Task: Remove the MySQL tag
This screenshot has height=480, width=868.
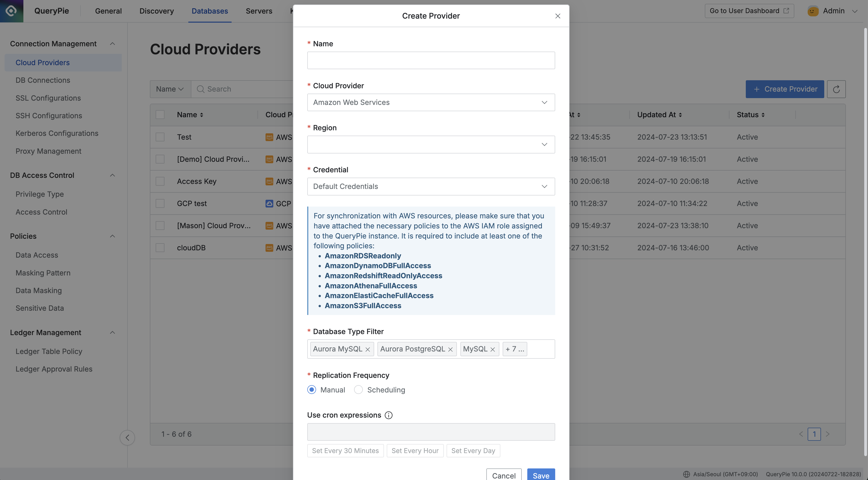Action: (493, 349)
